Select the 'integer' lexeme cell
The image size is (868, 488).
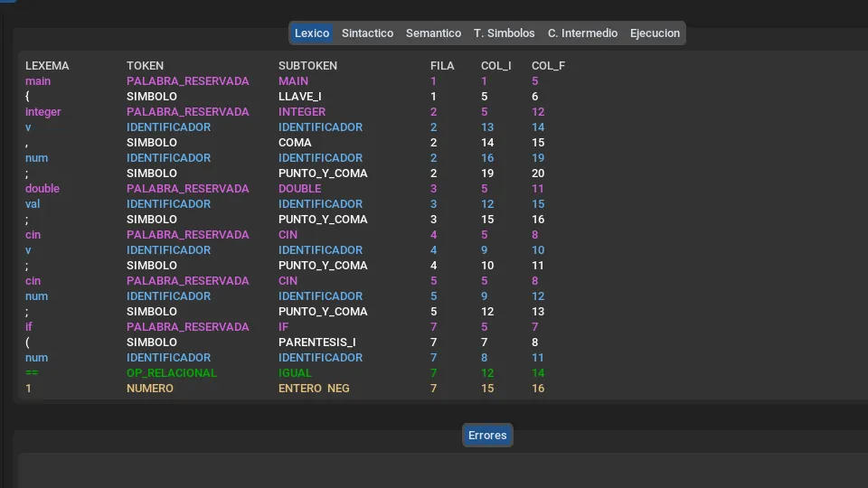43,112
